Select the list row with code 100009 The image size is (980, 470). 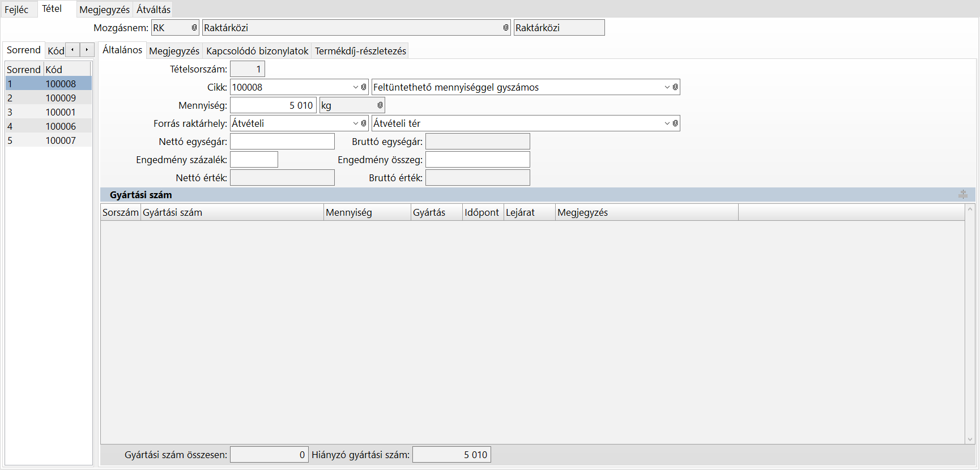(x=49, y=98)
